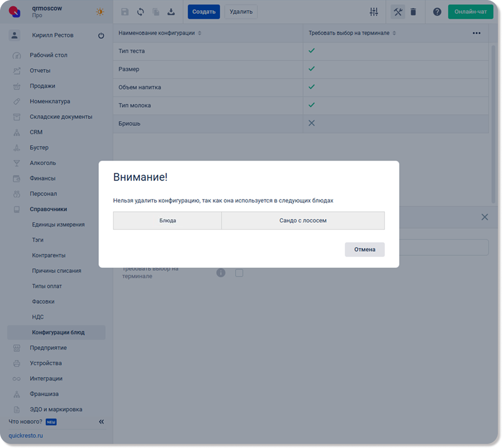The width and height of the screenshot is (502, 448).
Task: Click the cross mark in Бриошь row
Action: pyautogui.click(x=311, y=123)
